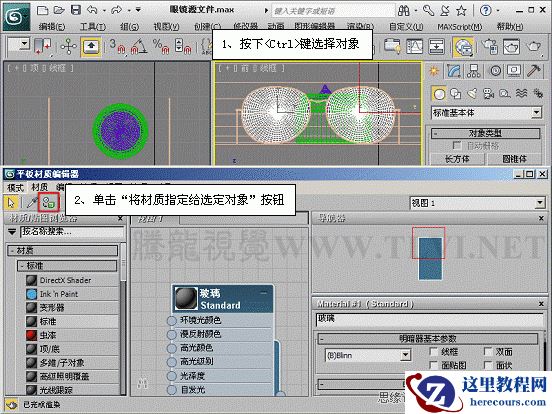Toggle the Keyboard Shortcut Override icon
552x414 pixels.
(92, 46)
